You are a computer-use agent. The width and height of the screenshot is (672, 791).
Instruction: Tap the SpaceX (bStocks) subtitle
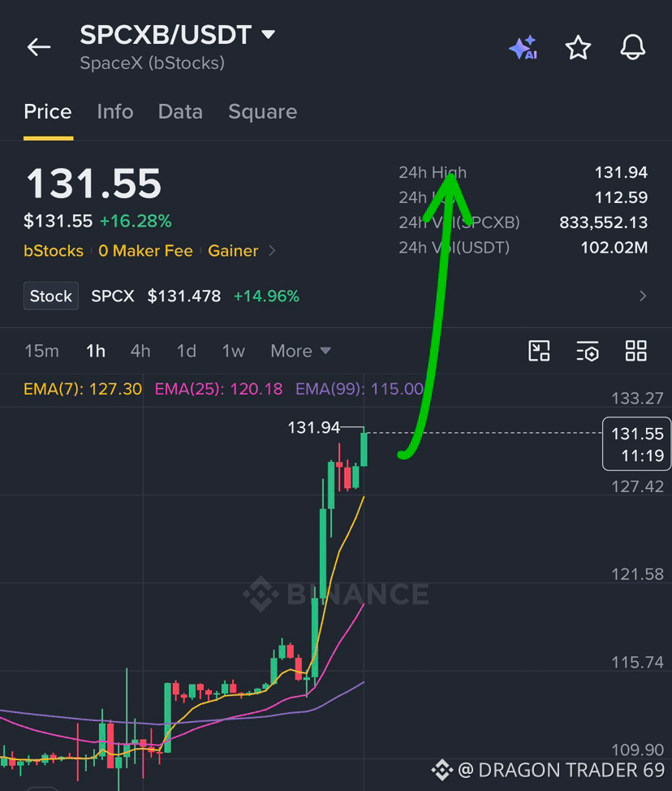click(153, 63)
